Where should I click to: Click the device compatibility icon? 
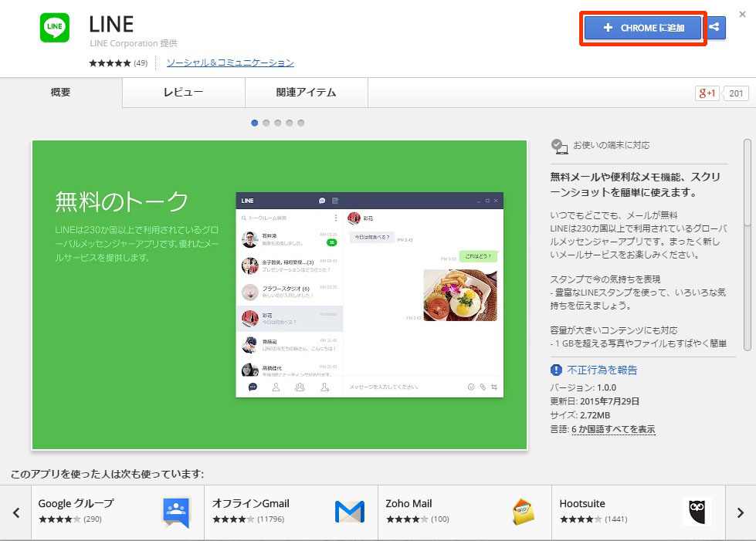pos(559,147)
